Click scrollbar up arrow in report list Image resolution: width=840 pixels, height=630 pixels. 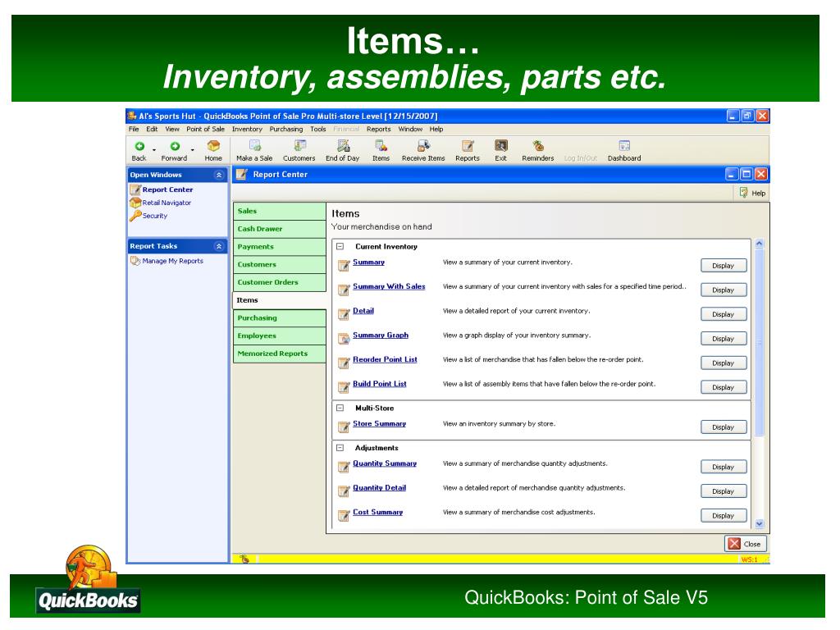[x=759, y=244]
